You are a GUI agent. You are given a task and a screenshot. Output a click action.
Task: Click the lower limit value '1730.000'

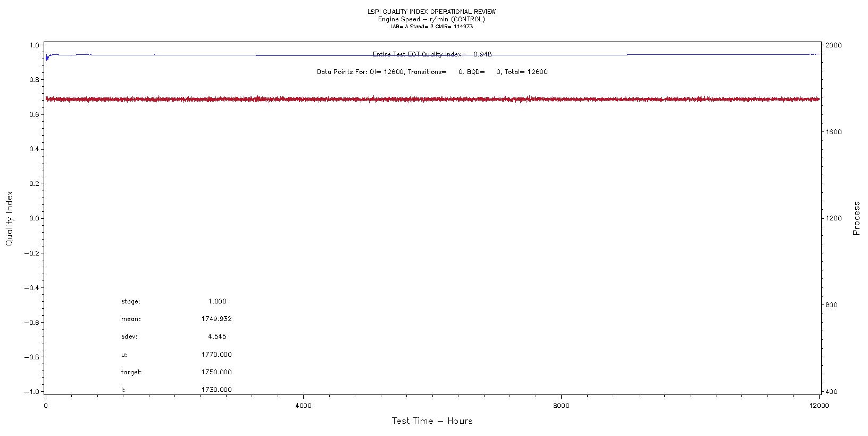click(216, 390)
